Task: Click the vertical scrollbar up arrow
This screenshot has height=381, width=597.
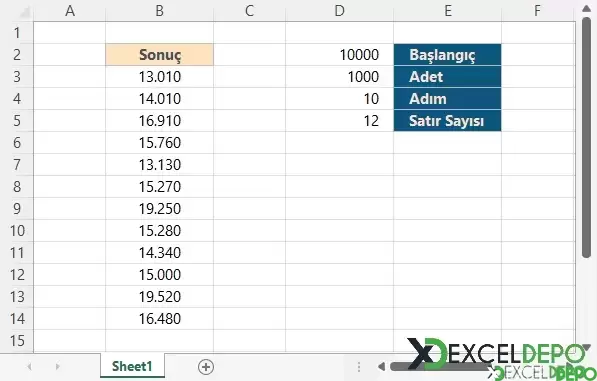Action: coord(586,8)
